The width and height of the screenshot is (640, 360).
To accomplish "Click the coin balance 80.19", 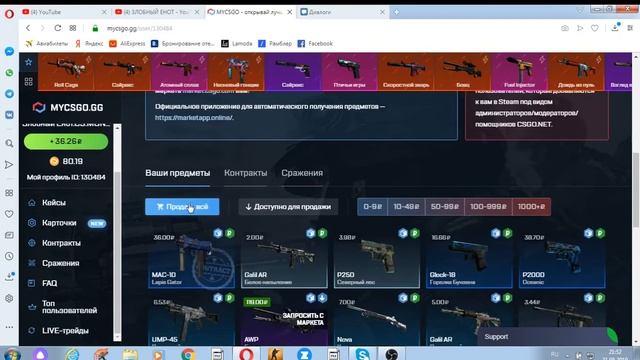I will (66, 161).
